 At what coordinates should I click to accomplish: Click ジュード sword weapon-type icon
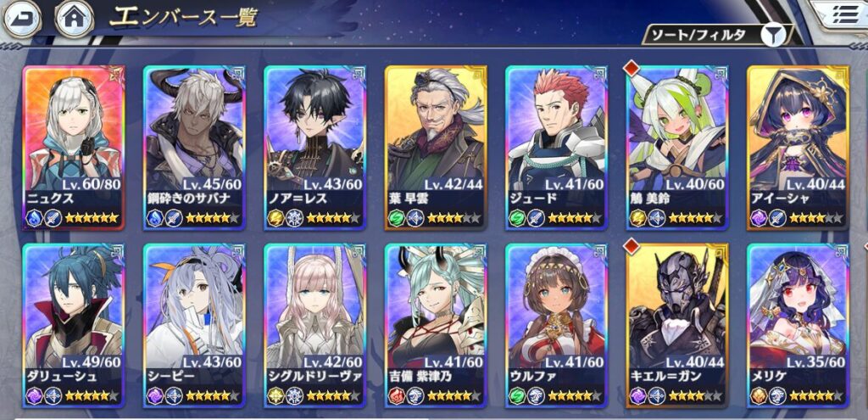536,218
